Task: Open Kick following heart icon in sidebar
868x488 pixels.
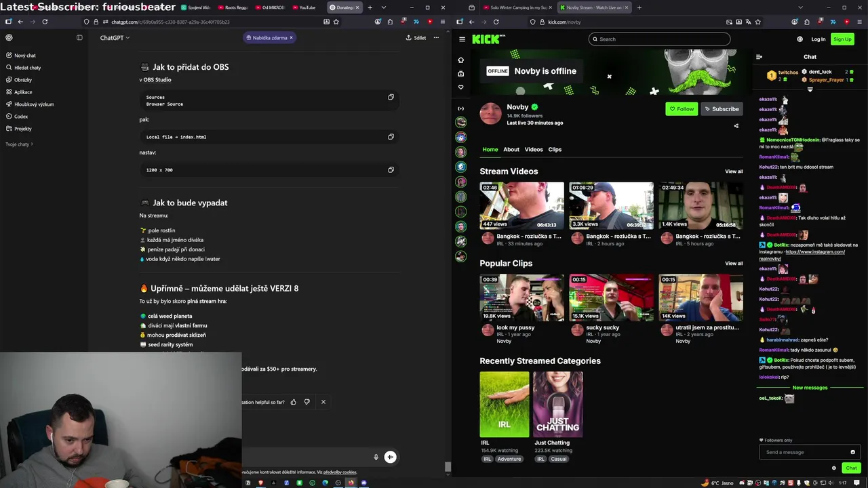Action: [x=461, y=87]
